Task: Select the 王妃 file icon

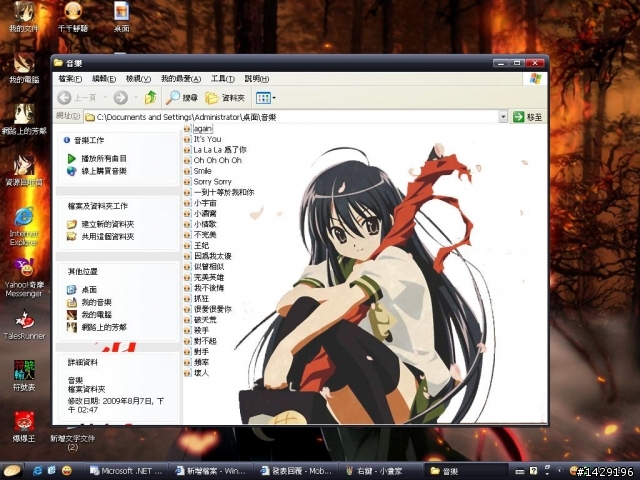Action: coord(187,245)
